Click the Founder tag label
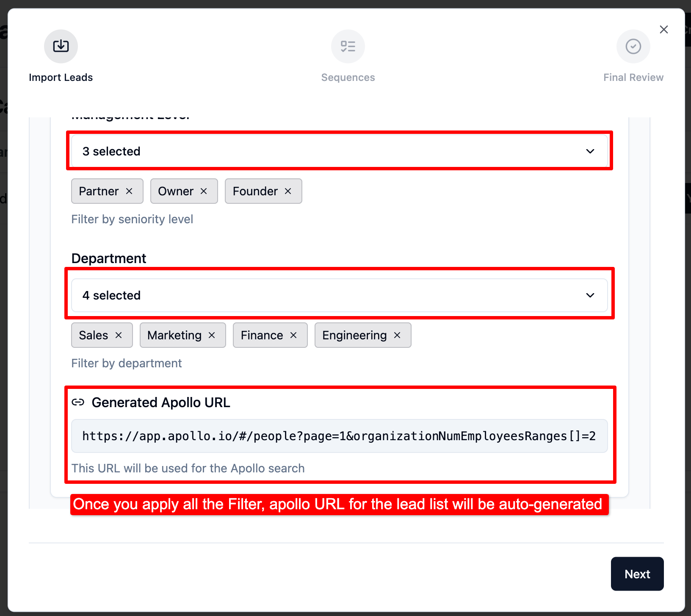Viewport: 691px width, 616px height. pos(255,191)
